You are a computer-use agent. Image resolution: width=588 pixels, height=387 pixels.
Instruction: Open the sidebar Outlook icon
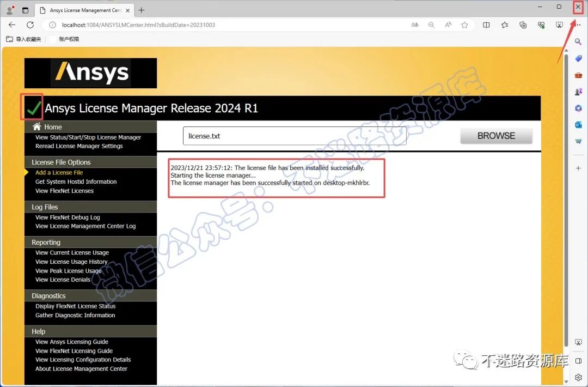pos(578,125)
